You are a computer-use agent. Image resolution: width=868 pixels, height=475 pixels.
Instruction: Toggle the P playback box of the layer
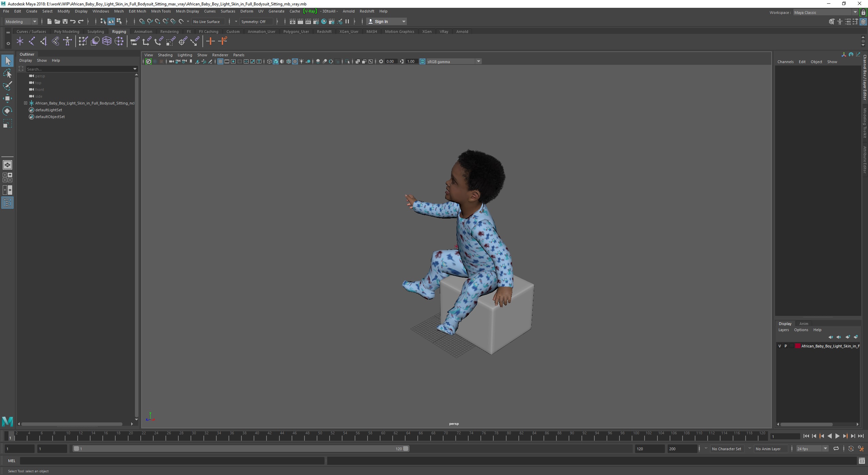(x=786, y=346)
